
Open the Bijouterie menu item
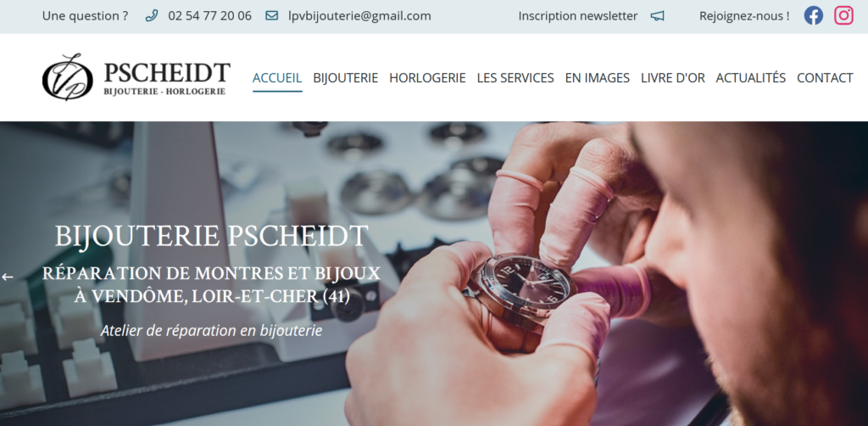(x=346, y=78)
